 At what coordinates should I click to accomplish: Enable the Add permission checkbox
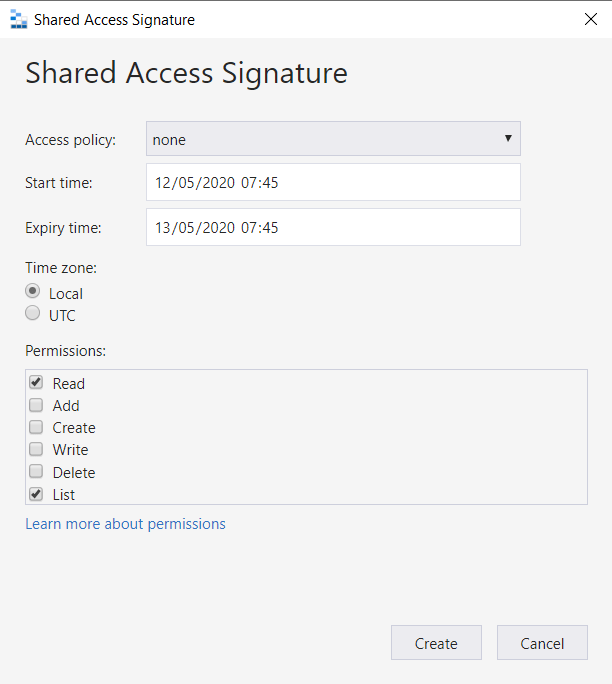tap(36, 405)
